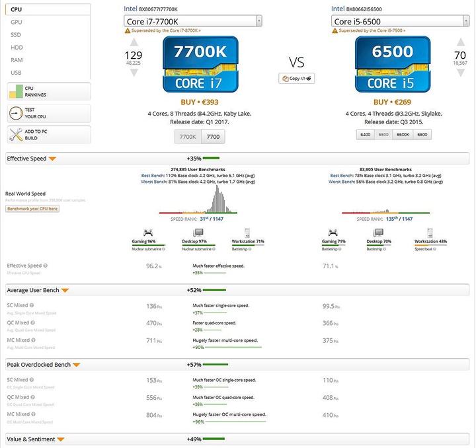Open the Core i7-7700K model dropdown
Viewport: 476px width, 448px height.
(x=193, y=21)
